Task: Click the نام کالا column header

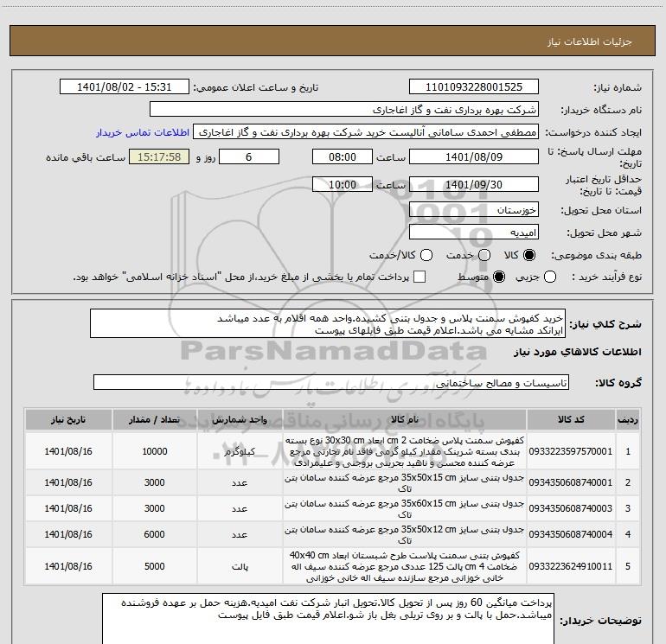Action: pos(405,420)
